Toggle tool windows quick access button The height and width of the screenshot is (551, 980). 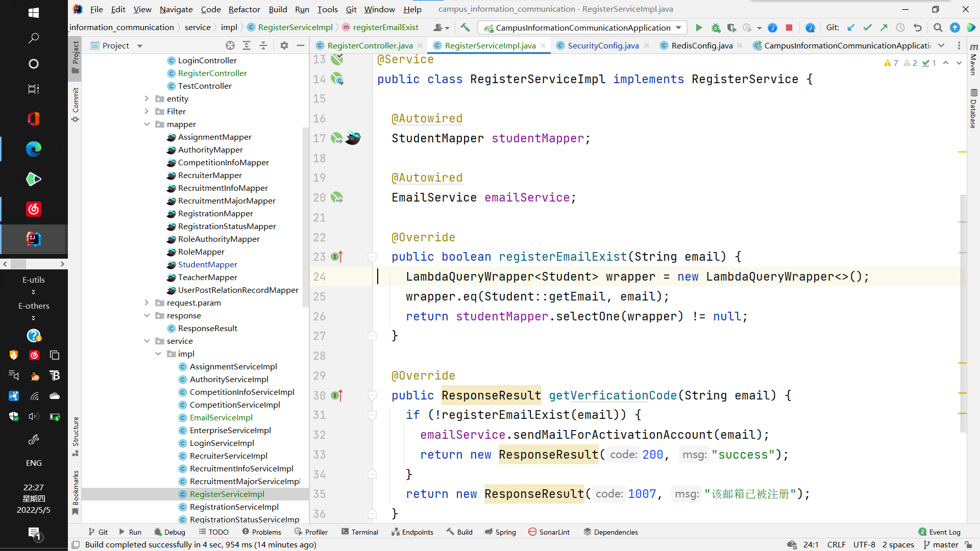76,545
